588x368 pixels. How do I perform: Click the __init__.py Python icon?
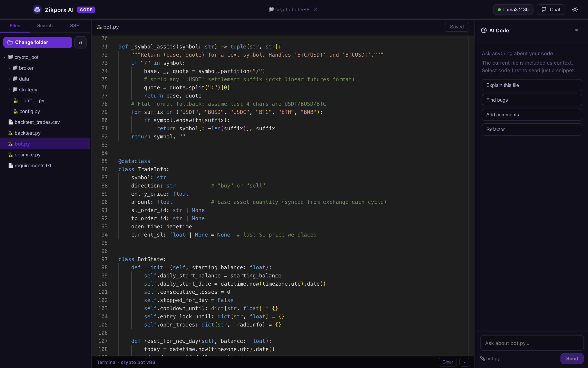point(16,101)
